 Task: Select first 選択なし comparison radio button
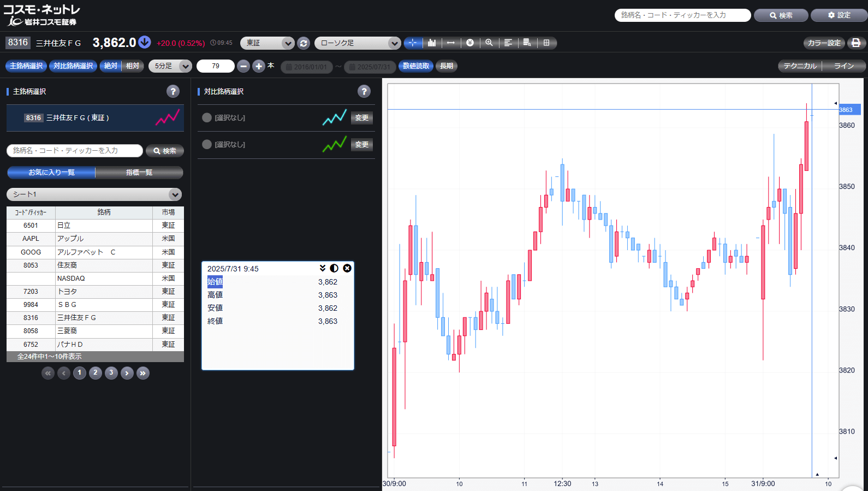pos(207,117)
